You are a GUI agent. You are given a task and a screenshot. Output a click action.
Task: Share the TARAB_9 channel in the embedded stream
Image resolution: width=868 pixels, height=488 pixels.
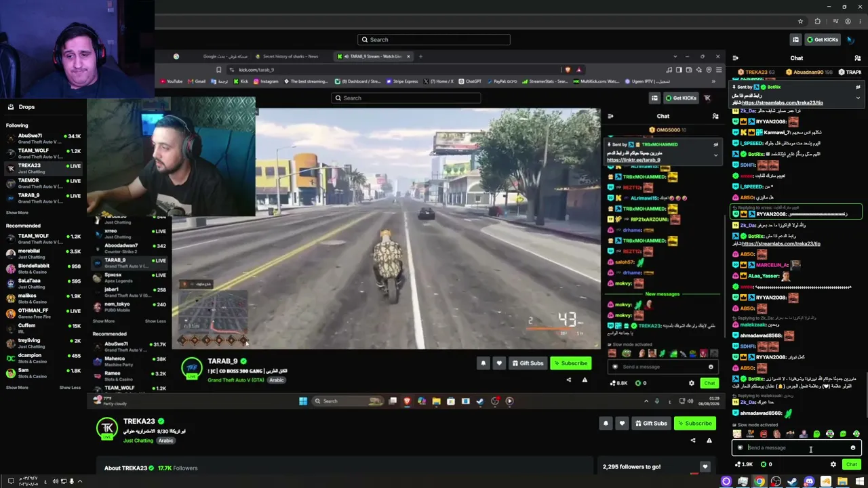[x=569, y=380]
